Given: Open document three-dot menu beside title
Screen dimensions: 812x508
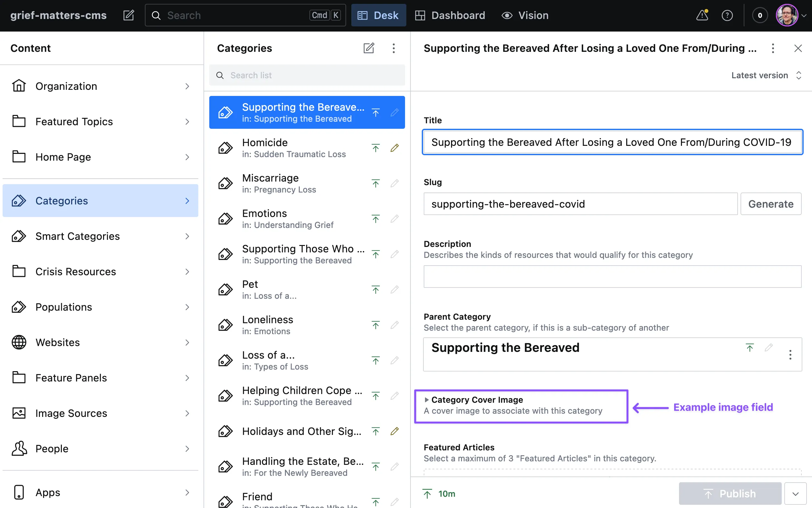Looking at the screenshot, I should coord(773,48).
